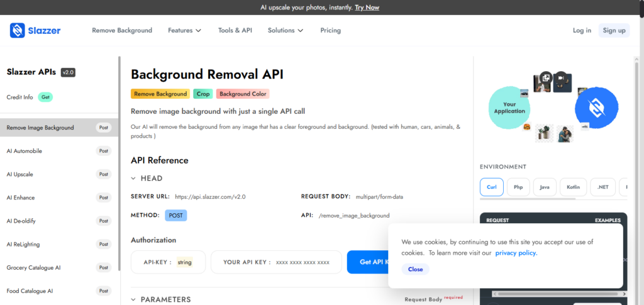The height and width of the screenshot is (305, 644).
Task: Click the Sign up button
Action: click(614, 30)
